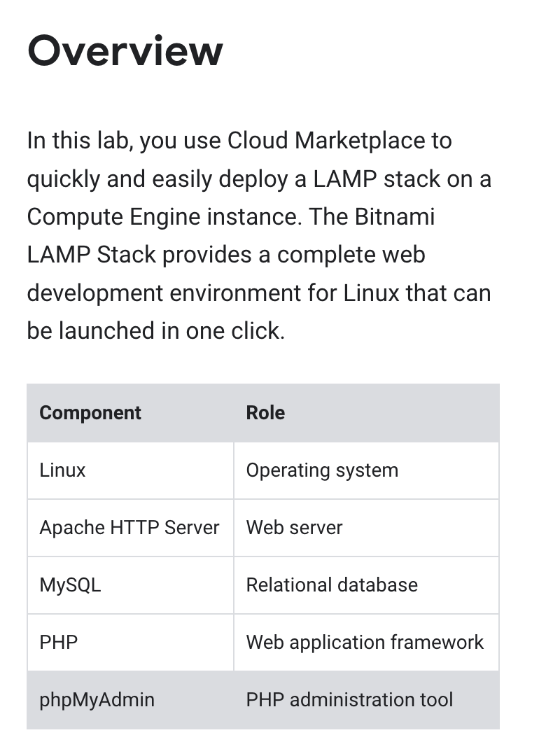The image size is (546, 756).
Task: Click the Web application framework cell
Action: (367, 642)
